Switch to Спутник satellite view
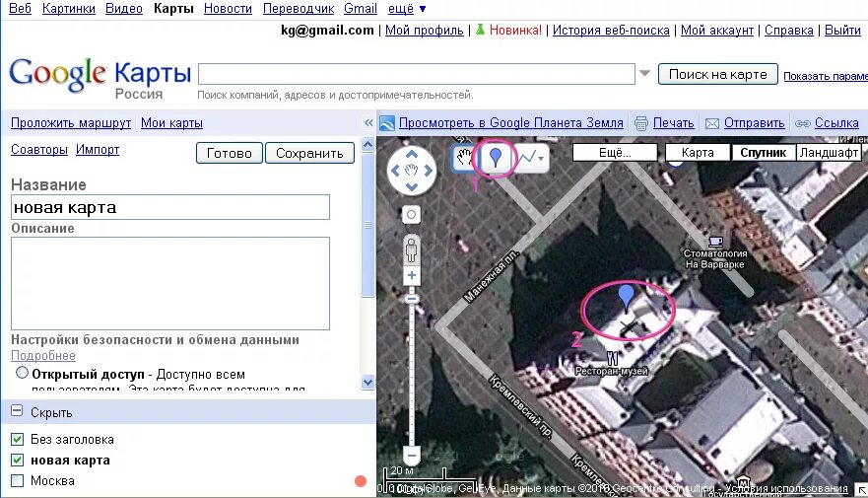The image size is (868, 498). tap(764, 152)
